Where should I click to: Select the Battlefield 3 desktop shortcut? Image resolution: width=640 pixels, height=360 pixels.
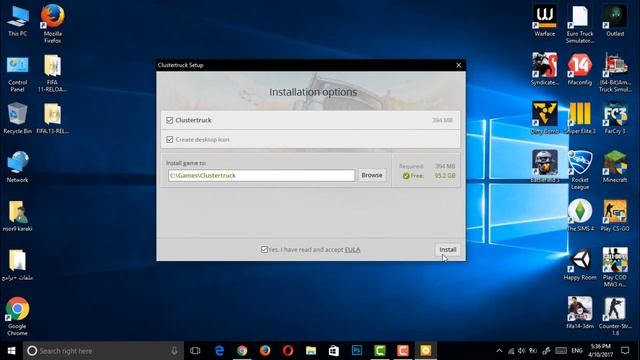coord(544,167)
